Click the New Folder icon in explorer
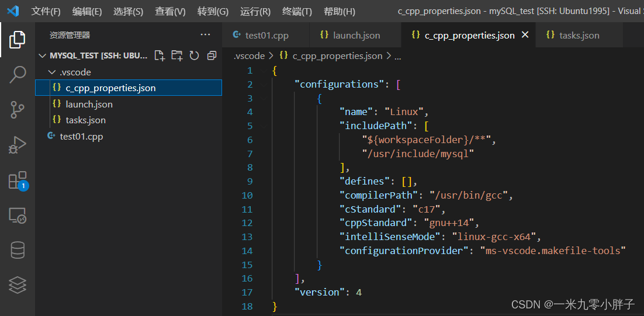 click(x=177, y=56)
